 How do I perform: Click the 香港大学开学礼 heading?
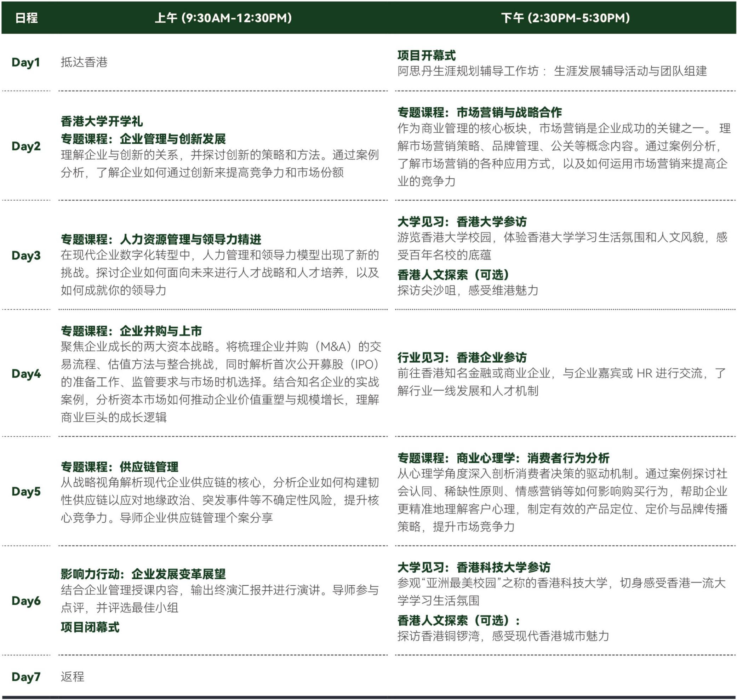pyautogui.click(x=102, y=121)
